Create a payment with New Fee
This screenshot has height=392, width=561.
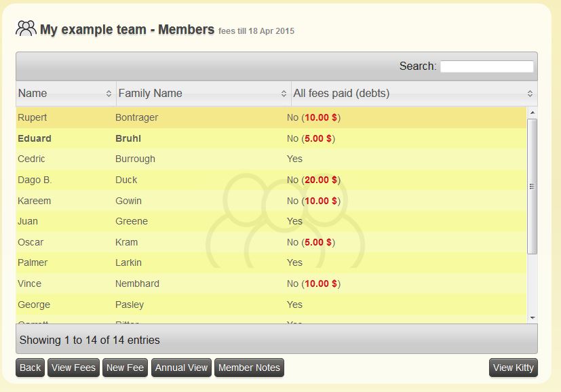coord(125,368)
